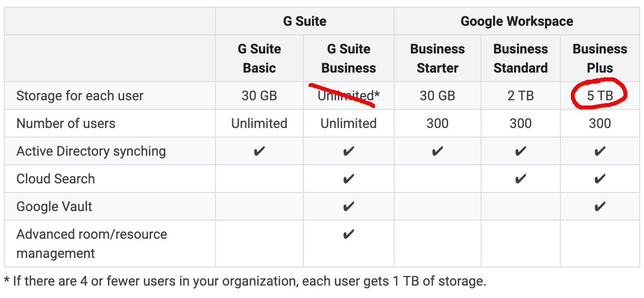The width and height of the screenshot is (644, 298).
Task: Click the footnote about 4 or fewer users
Action: coord(245,281)
